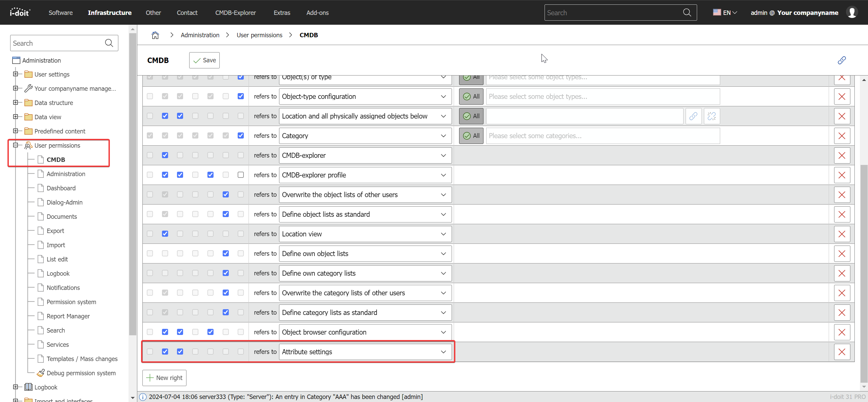The width and height of the screenshot is (868, 402).
Task: Open the CMDB-explorer profile dropdown
Action: (x=365, y=175)
